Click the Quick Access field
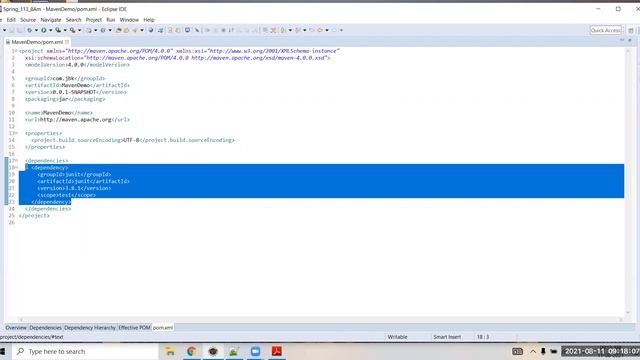Image resolution: width=640 pixels, height=360 pixels. click(606, 30)
